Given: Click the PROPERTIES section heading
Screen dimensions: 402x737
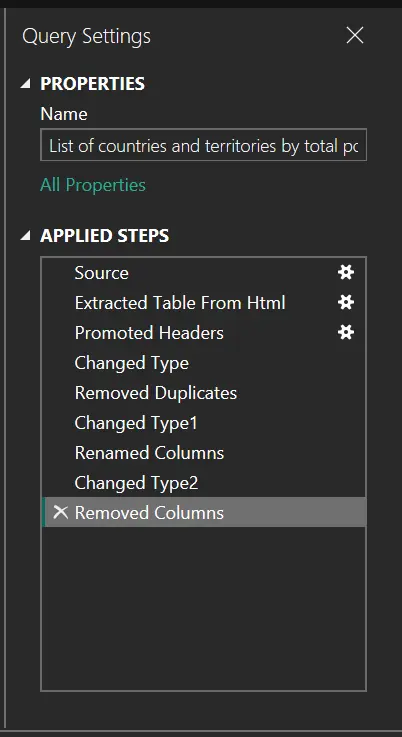Looking at the screenshot, I should (x=93, y=84).
